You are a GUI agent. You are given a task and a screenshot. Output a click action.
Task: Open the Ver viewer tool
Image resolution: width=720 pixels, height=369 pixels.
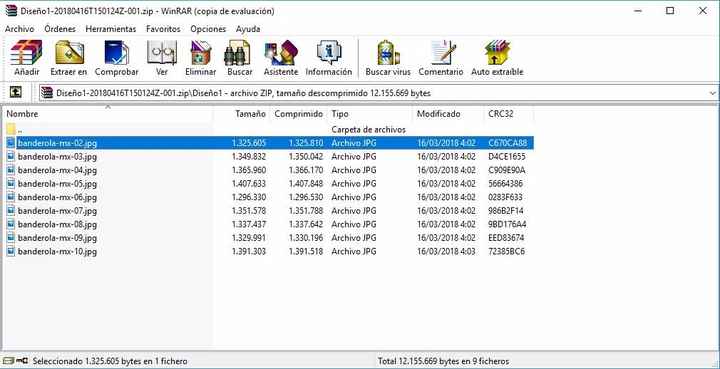[x=162, y=58]
